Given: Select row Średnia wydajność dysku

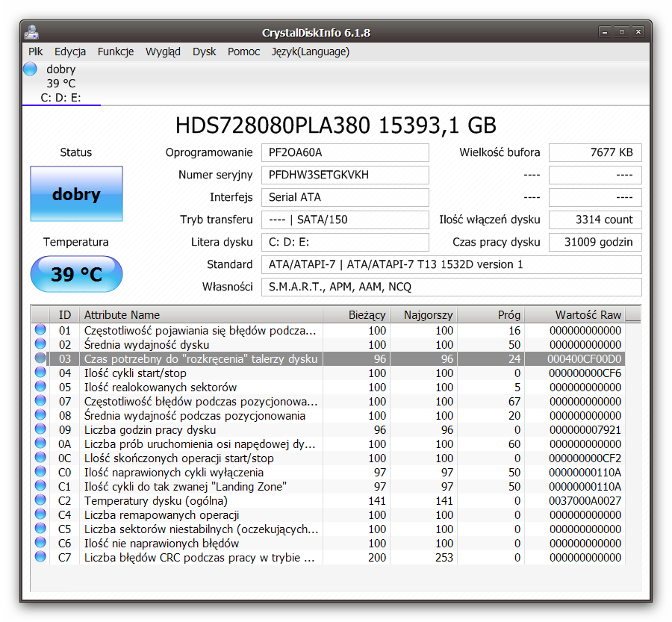Looking at the screenshot, I should click(329, 345).
